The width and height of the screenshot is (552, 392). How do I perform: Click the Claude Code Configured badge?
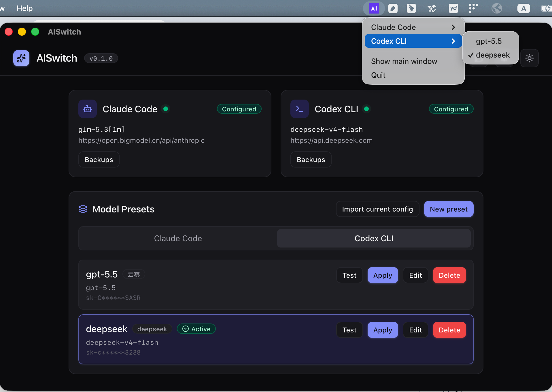pyautogui.click(x=239, y=109)
